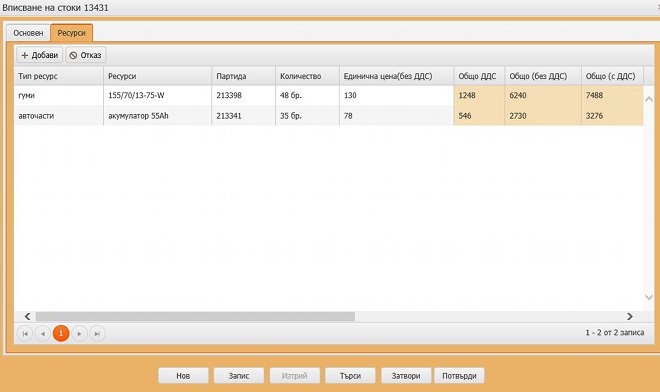Select the гуми cell
Screen dimensions: 660x392
point(59,96)
